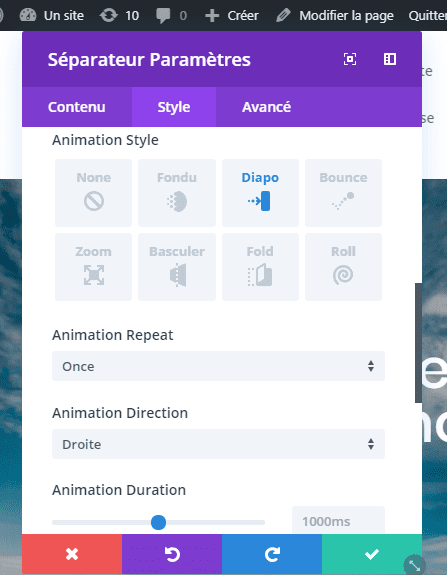Click the Animation Duration slider handle

(x=158, y=522)
